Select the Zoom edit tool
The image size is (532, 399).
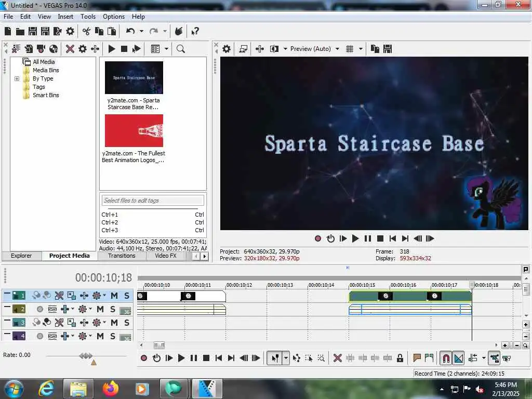tap(321, 358)
